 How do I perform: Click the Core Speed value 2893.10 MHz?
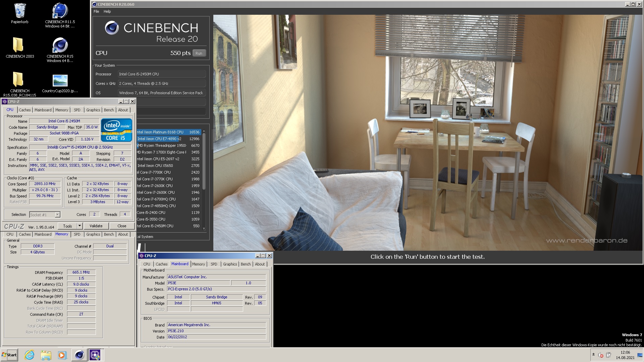click(x=45, y=184)
